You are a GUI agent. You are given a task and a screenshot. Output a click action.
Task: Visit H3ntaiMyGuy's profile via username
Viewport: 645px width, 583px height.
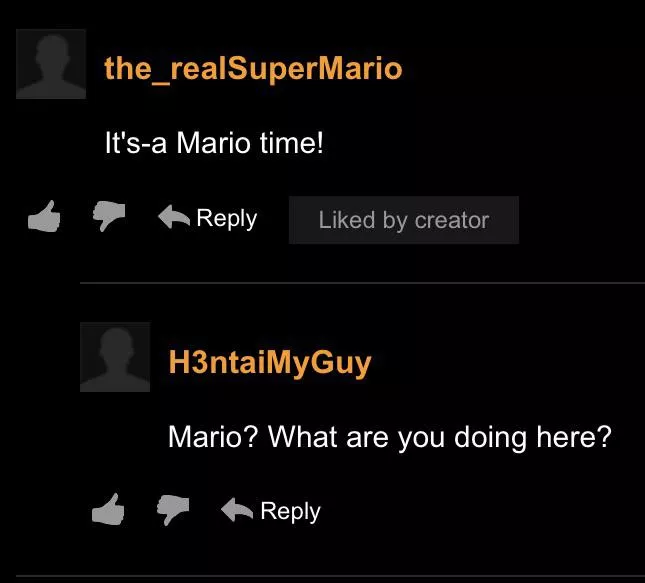(270, 363)
